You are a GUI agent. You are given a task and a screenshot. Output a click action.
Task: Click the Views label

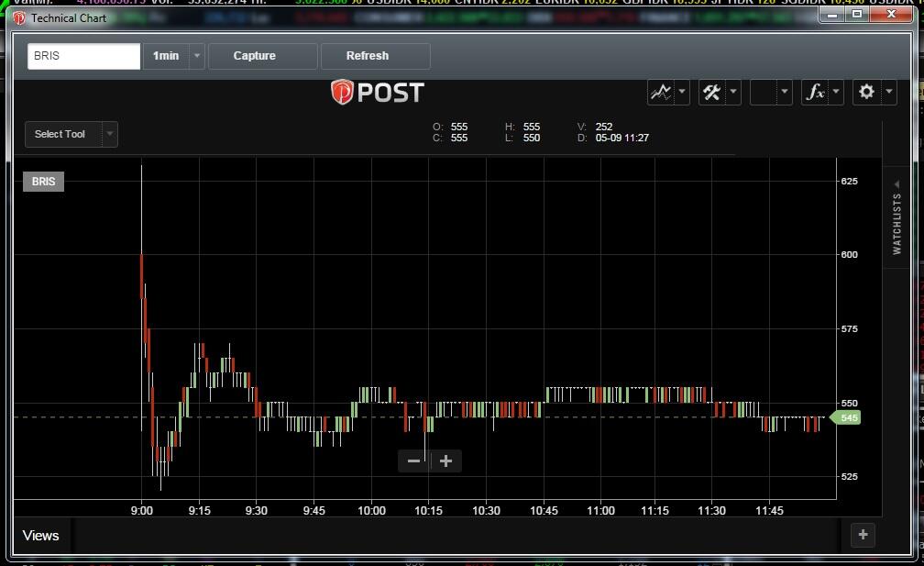[40, 536]
